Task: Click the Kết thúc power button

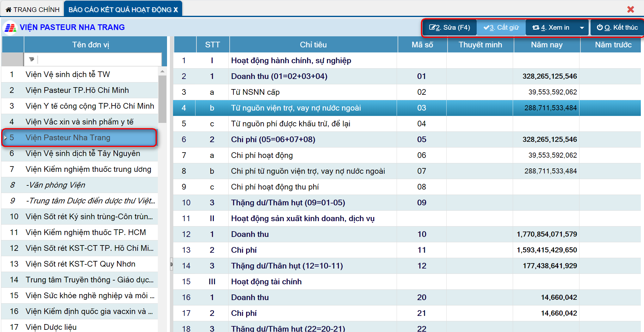Action: [x=617, y=27]
